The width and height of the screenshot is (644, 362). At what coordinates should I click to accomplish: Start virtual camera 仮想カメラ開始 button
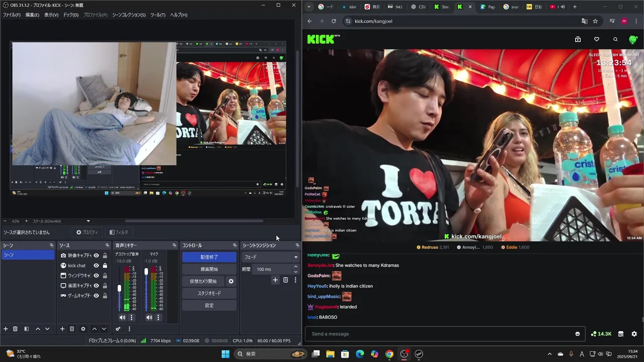(203, 281)
